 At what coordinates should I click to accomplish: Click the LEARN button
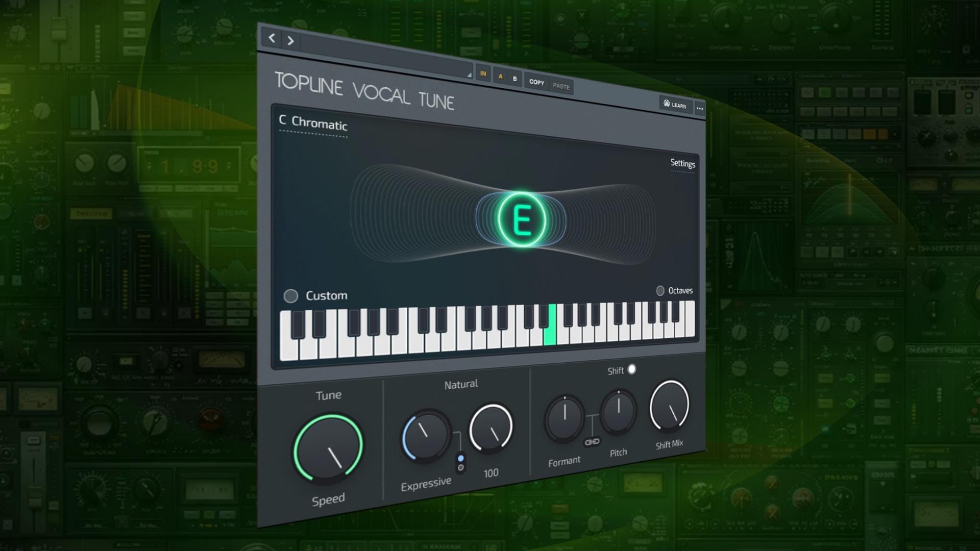[x=675, y=105]
